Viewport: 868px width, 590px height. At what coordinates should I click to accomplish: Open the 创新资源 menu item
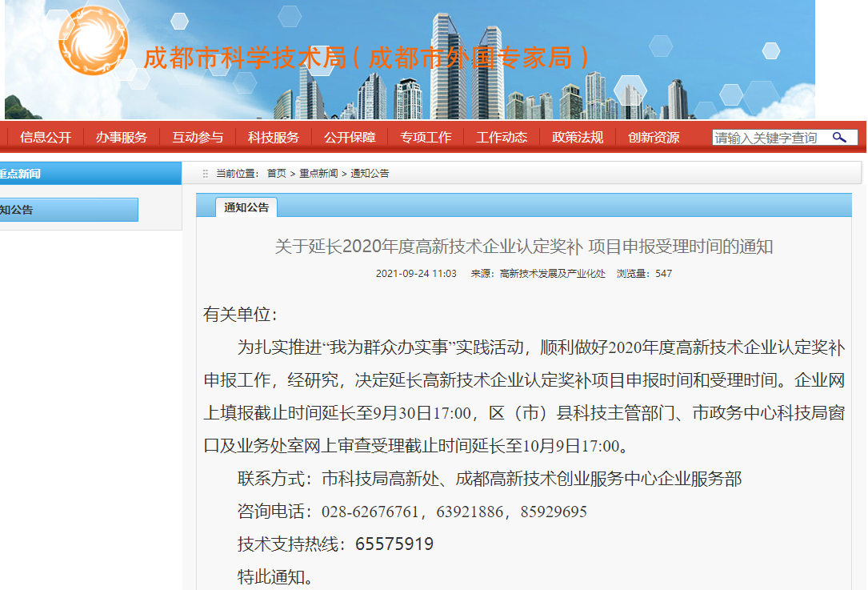pos(654,138)
